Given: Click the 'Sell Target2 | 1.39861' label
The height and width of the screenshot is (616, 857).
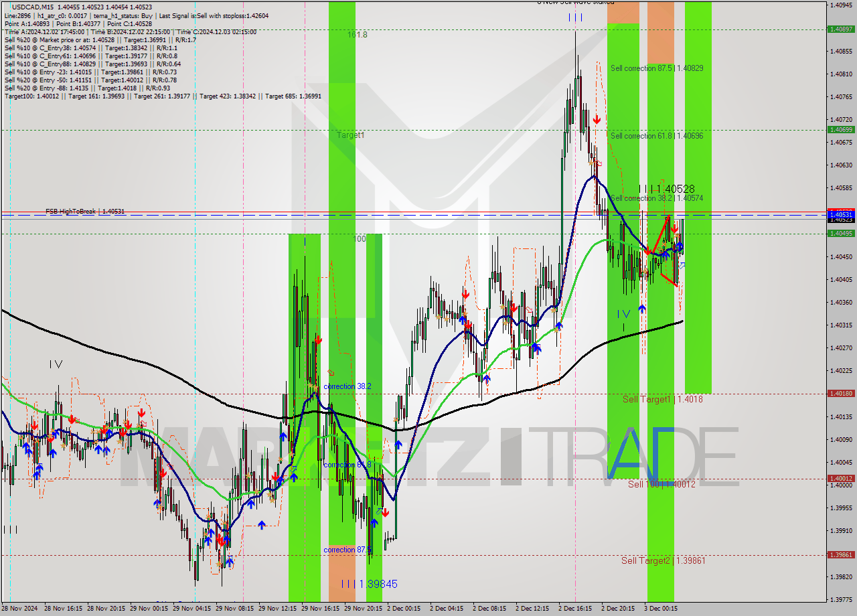Looking at the screenshot, I should (664, 560).
